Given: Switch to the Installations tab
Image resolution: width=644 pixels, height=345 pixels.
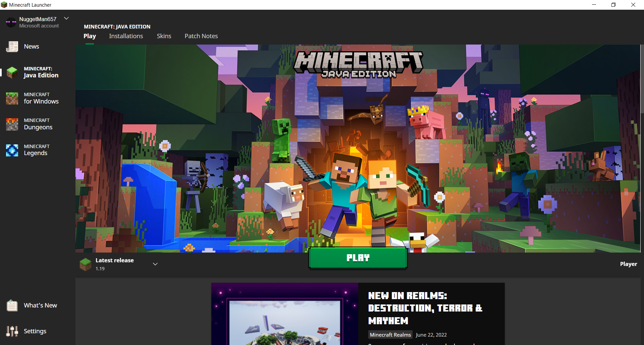Looking at the screenshot, I should [x=126, y=36].
